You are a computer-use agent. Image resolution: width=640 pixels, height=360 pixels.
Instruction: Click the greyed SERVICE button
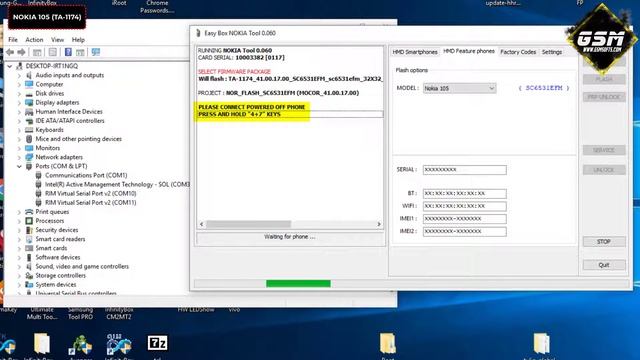click(604, 150)
